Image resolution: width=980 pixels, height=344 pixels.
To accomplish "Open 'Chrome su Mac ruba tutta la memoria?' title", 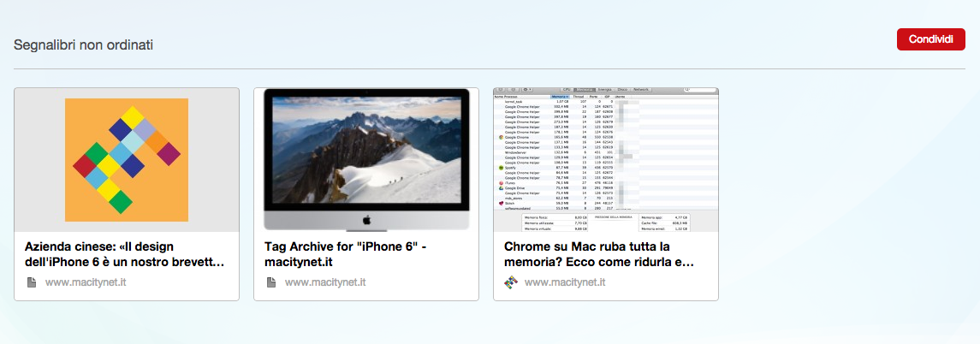I will coord(599,255).
